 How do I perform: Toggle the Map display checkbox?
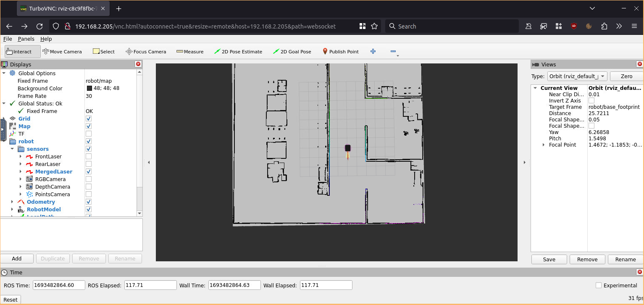pyautogui.click(x=89, y=126)
